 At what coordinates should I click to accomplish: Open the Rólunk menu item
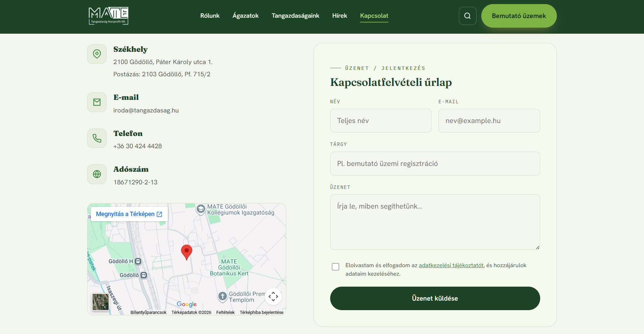(210, 16)
